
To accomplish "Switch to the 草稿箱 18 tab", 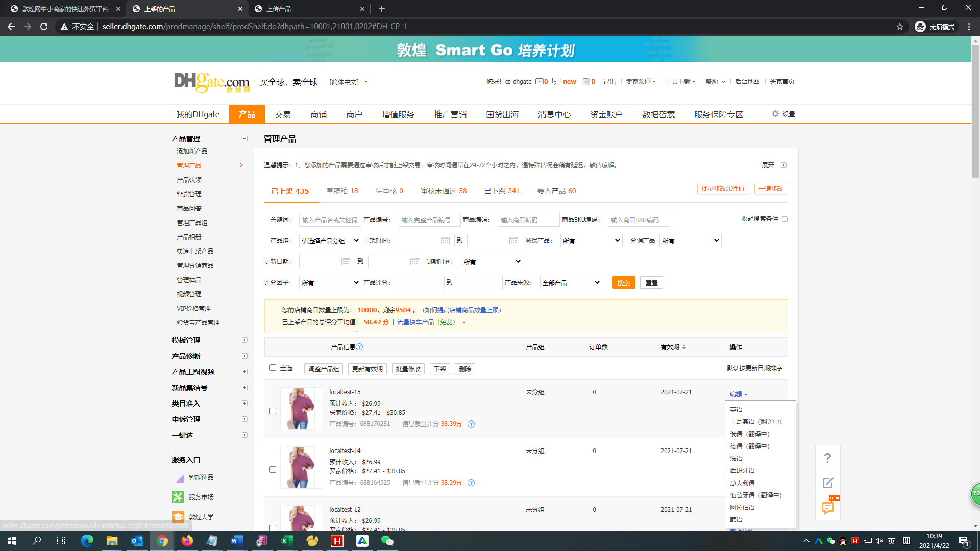I will pos(342,191).
